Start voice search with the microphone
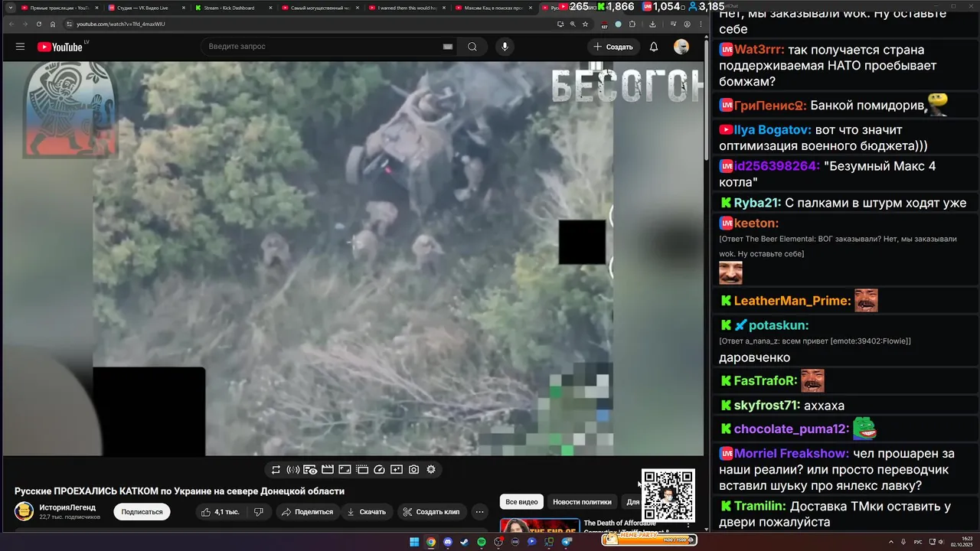The height and width of the screenshot is (551, 980). (x=505, y=47)
